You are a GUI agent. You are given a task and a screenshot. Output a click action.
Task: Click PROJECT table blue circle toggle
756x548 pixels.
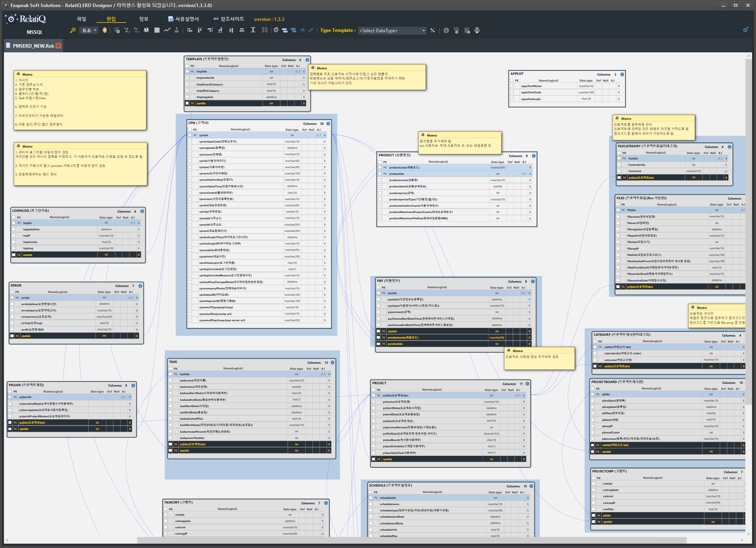(528, 384)
